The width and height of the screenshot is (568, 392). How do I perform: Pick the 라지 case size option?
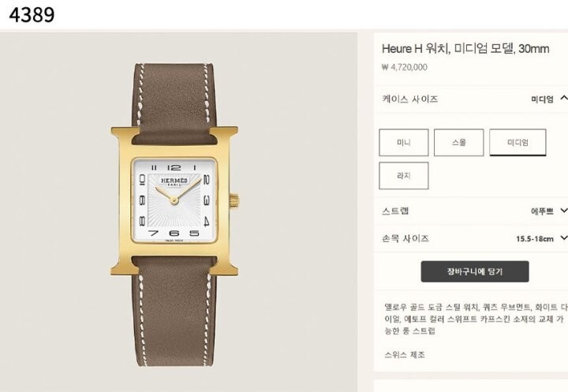click(x=404, y=176)
